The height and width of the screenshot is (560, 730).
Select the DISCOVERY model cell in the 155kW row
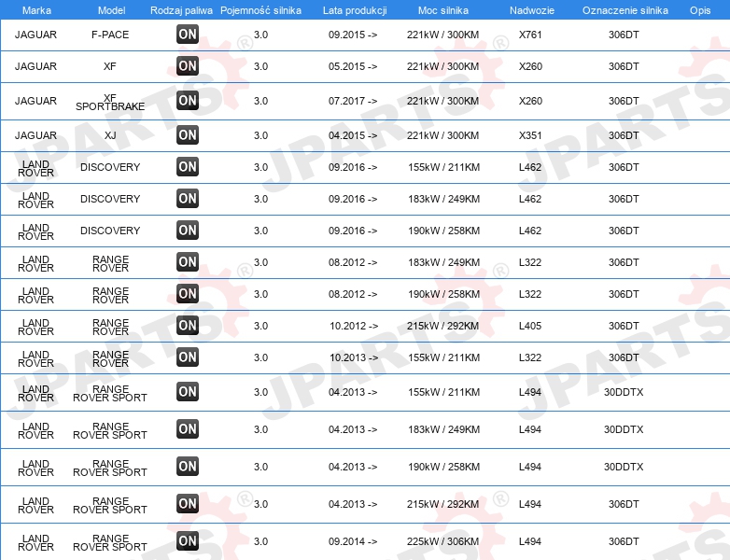point(110,167)
